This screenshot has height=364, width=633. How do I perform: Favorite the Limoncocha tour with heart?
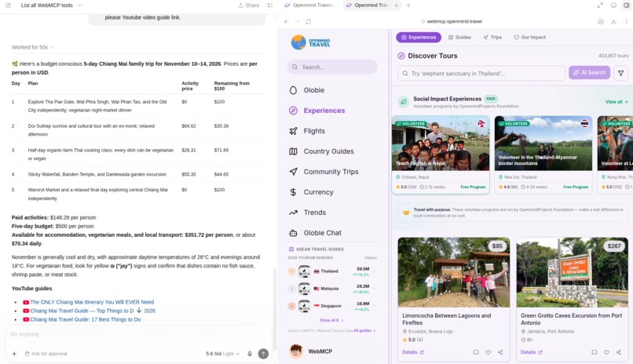488,352
